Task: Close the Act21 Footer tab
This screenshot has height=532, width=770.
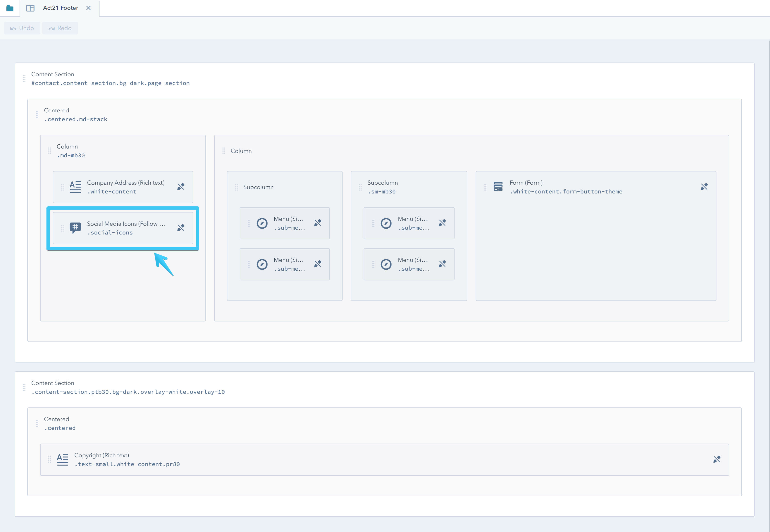Action: coord(89,8)
